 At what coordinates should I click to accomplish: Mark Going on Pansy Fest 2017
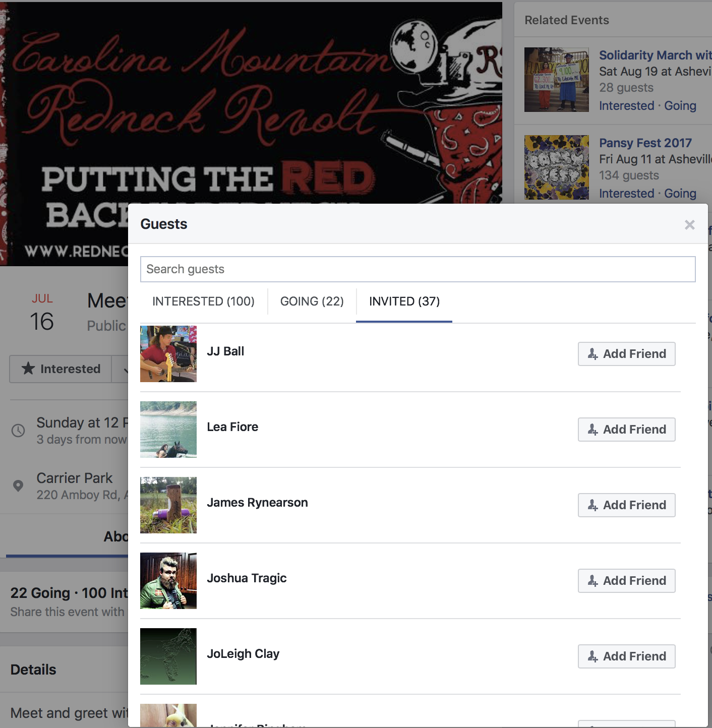(680, 194)
